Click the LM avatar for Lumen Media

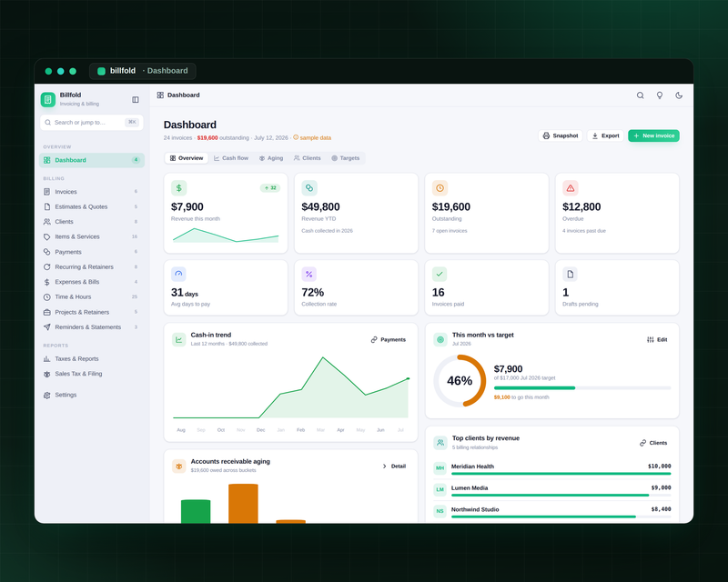tap(440, 489)
